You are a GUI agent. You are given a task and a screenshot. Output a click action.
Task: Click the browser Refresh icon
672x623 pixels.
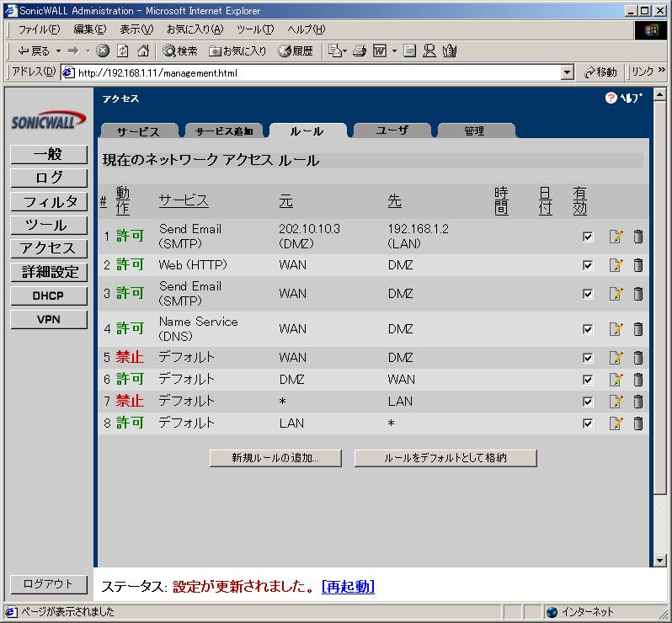click(x=123, y=51)
